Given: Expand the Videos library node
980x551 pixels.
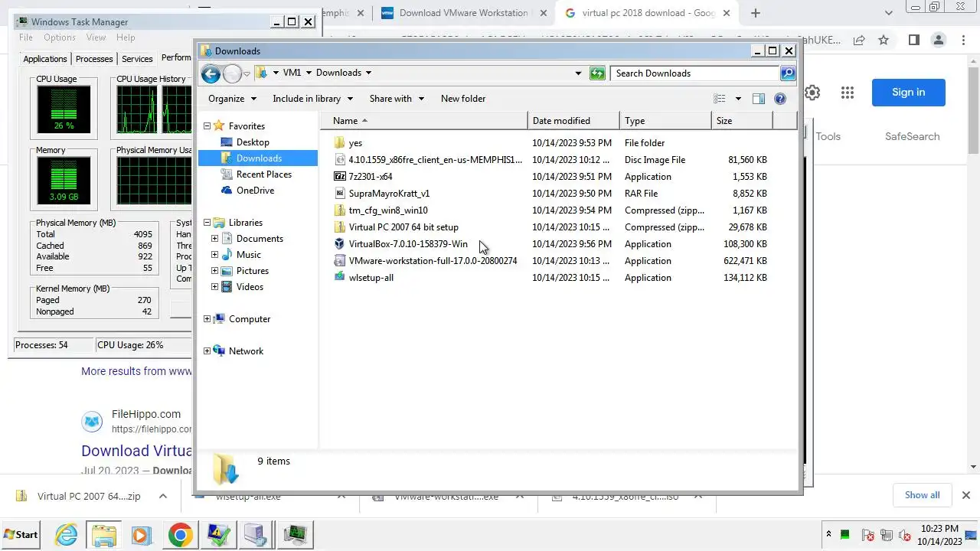Looking at the screenshot, I should coord(215,287).
